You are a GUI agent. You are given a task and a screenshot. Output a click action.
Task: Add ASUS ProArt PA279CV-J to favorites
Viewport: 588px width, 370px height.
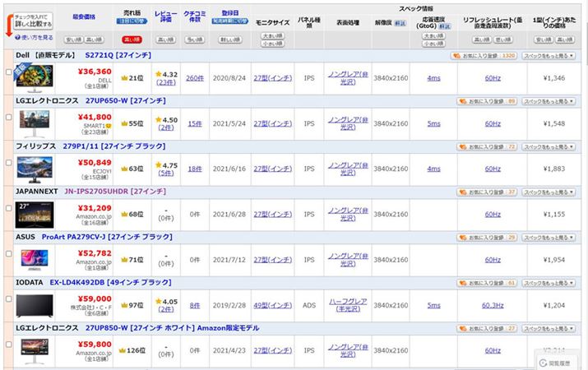tap(487, 237)
